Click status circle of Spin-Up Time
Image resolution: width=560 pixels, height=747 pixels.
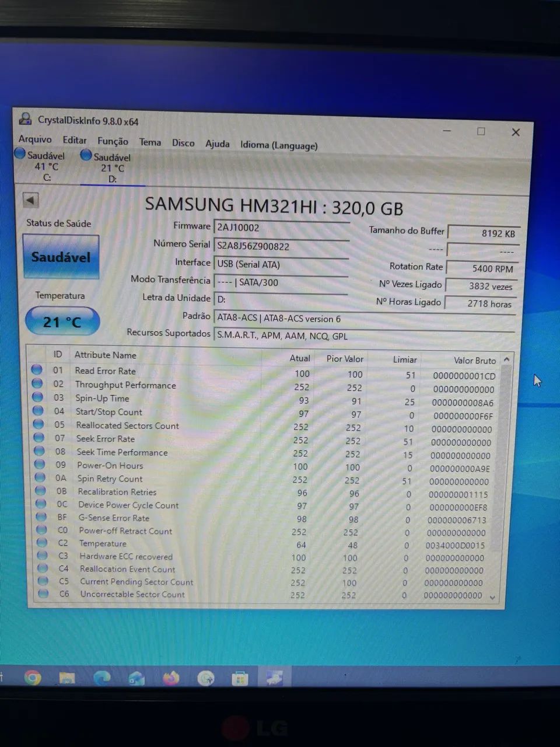[37, 397]
